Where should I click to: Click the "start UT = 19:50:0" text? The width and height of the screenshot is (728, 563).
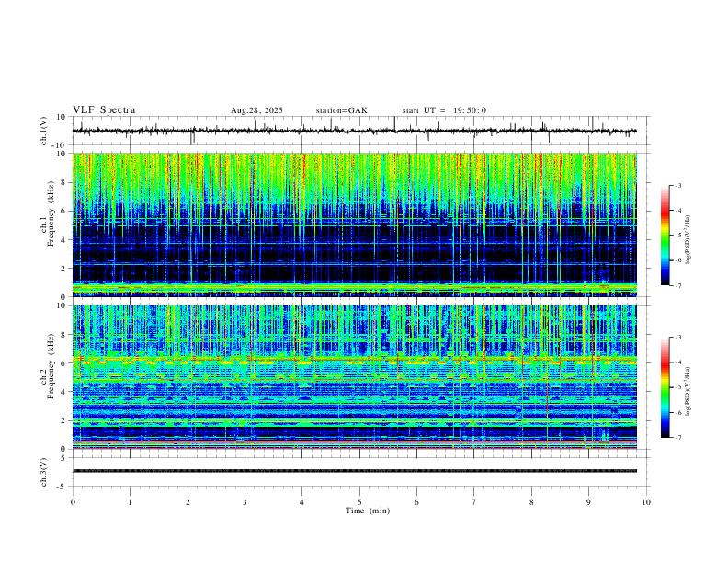pyautogui.click(x=444, y=110)
